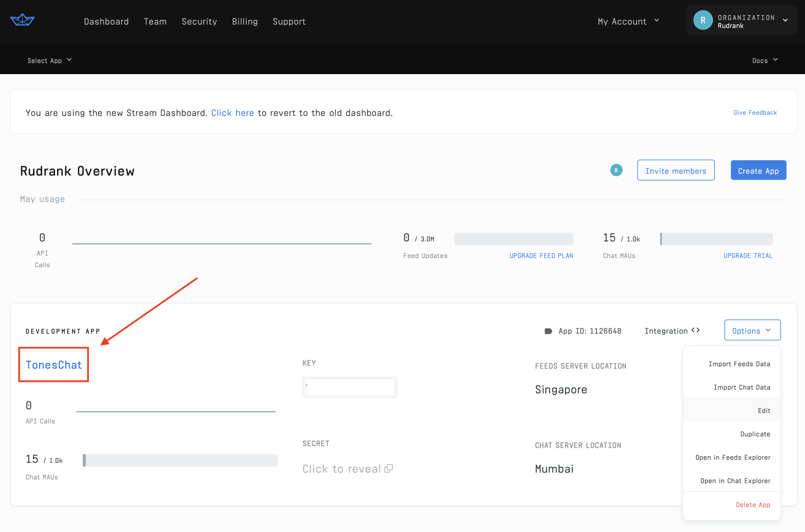Select Edit from the Options menu

pos(763,410)
